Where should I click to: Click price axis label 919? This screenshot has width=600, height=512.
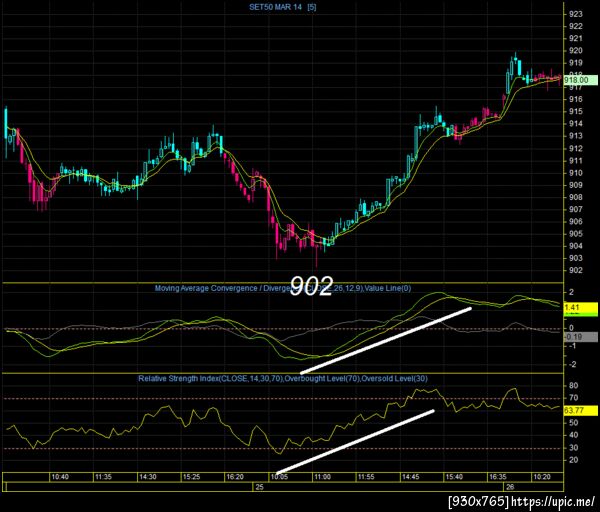pos(576,63)
